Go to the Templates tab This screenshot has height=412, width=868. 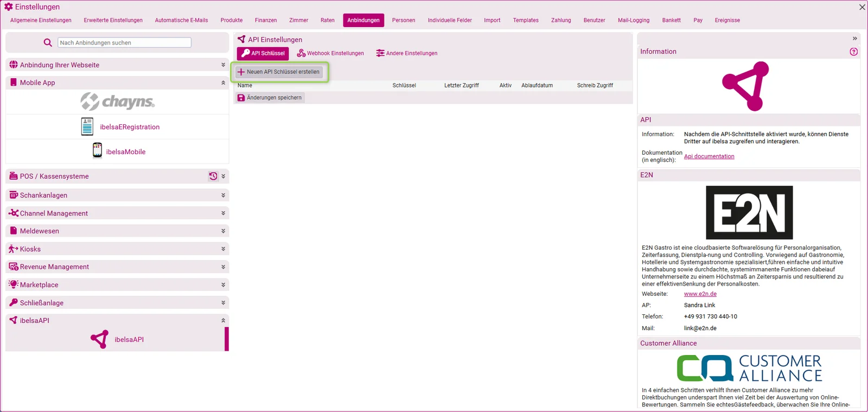coord(526,20)
